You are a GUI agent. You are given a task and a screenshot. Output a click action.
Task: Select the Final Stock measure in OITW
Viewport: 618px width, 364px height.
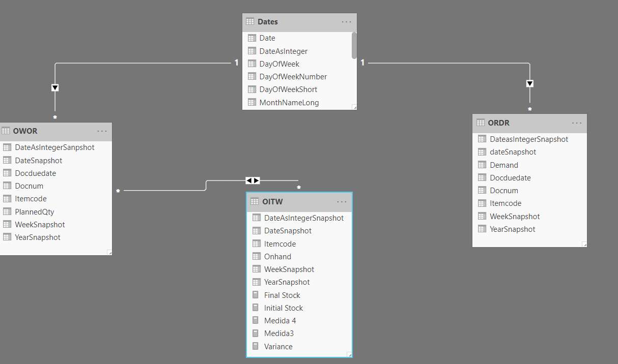299,295
